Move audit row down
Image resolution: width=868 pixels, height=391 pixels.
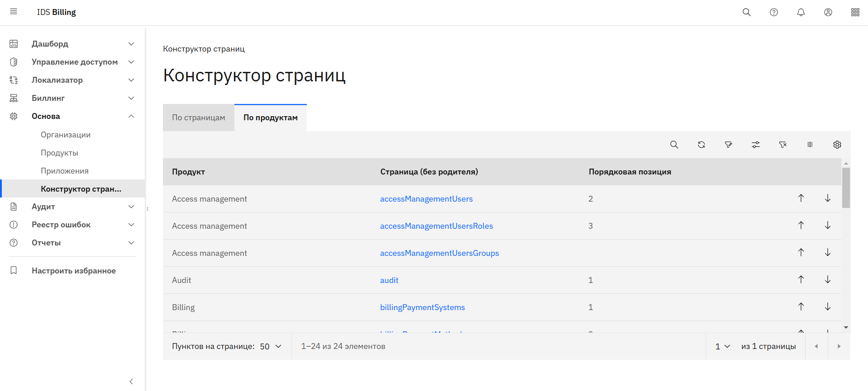(828, 279)
